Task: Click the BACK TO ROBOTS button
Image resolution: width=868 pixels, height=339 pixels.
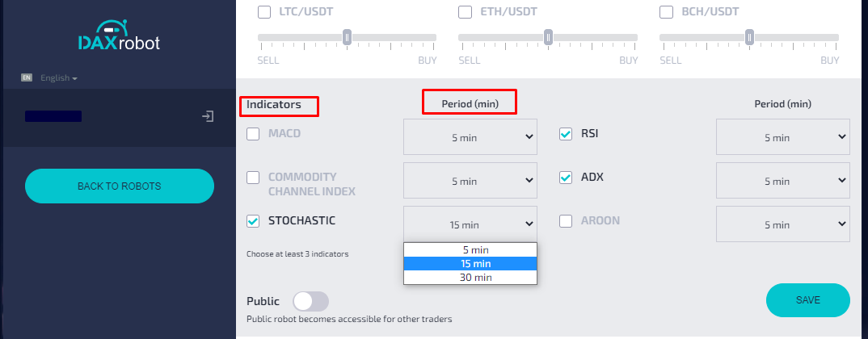Action: click(x=119, y=186)
